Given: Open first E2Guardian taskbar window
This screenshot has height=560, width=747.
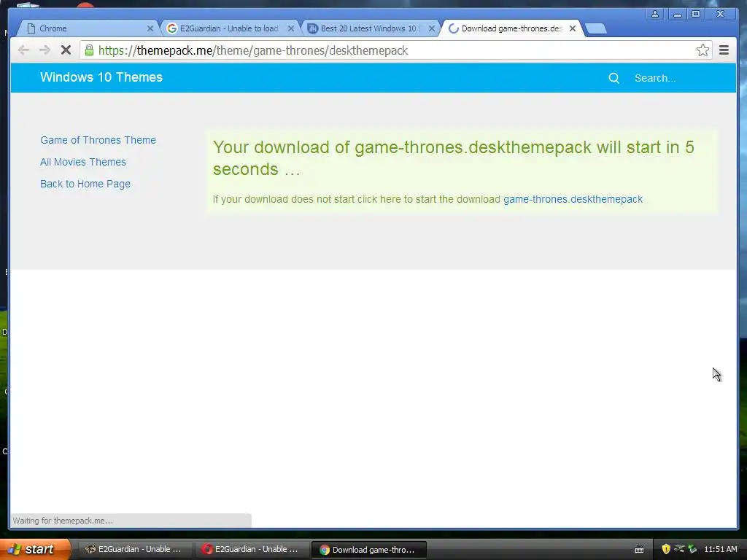Looking at the screenshot, I should (x=133, y=549).
